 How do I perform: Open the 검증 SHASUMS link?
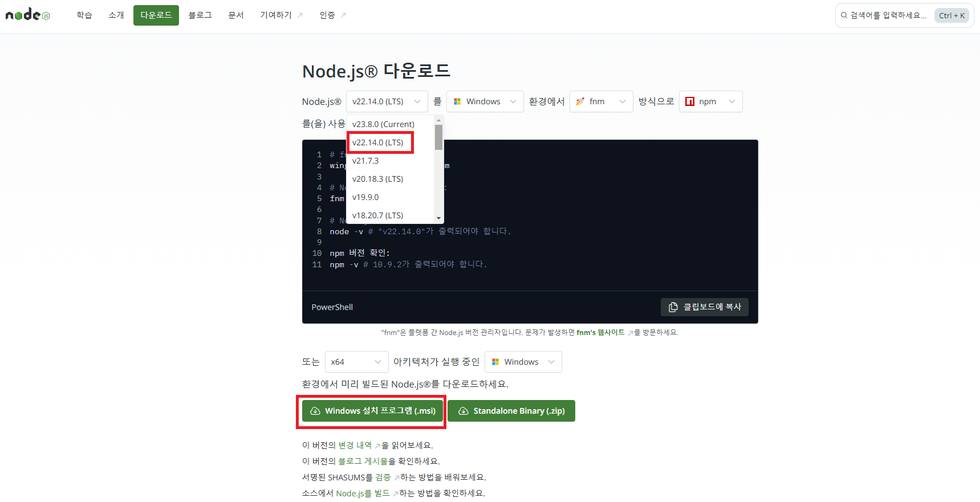click(387, 477)
